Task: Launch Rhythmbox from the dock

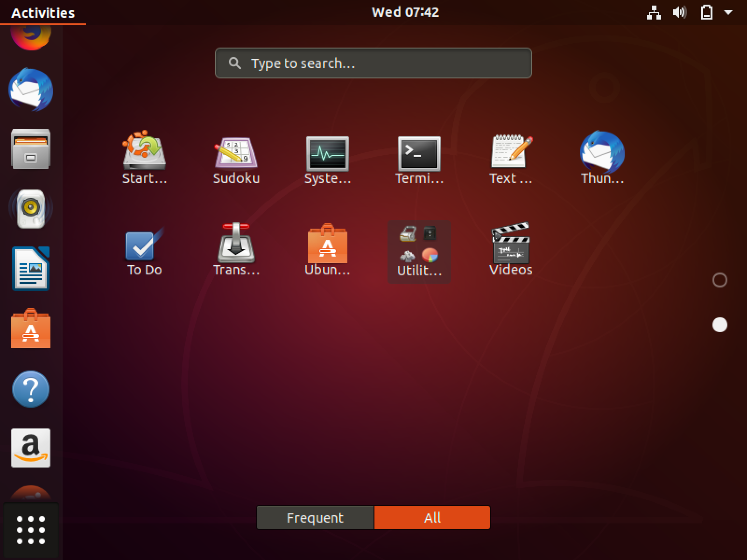Action: click(31, 209)
